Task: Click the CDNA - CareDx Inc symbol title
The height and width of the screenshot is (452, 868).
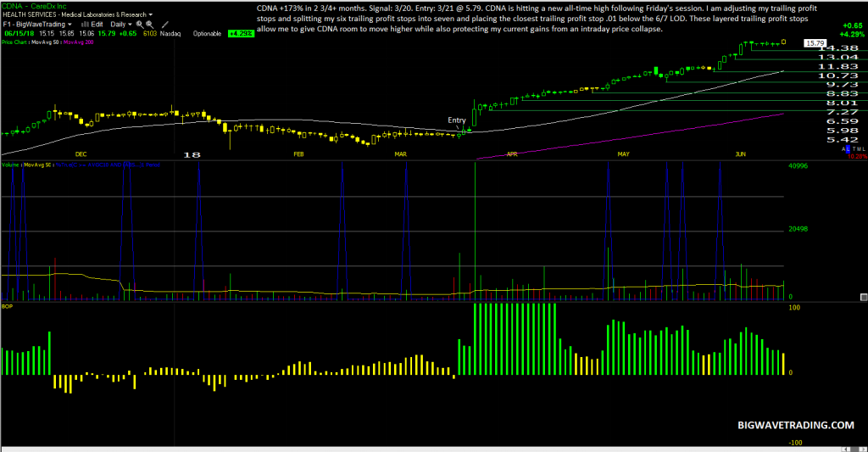Action: click(34, 6)
